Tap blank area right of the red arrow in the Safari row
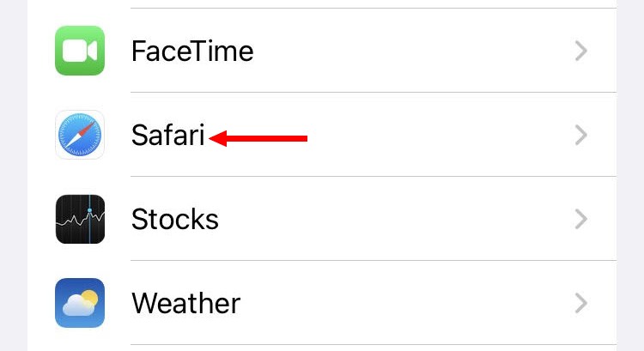644x351 pixels. click(440, 135)
